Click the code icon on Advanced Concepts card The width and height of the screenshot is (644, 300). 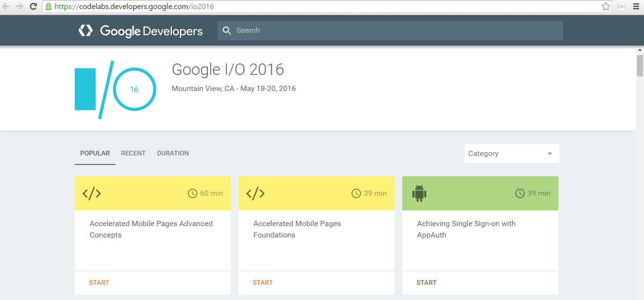click(92, 193)
